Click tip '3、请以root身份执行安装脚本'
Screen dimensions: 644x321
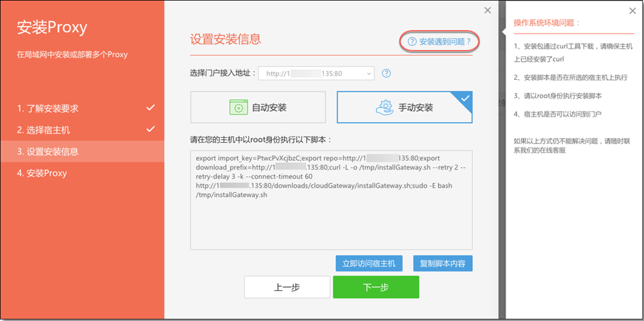click(x=558, y=96)
